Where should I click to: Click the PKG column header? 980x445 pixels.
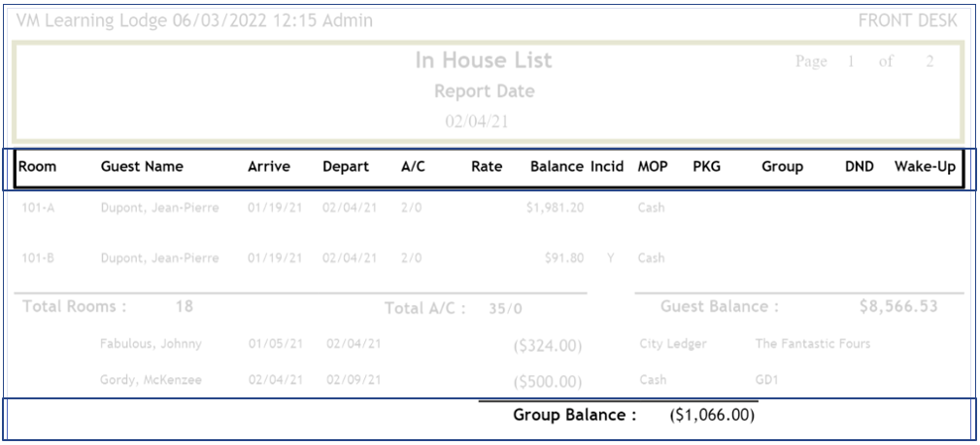[706, 167]
